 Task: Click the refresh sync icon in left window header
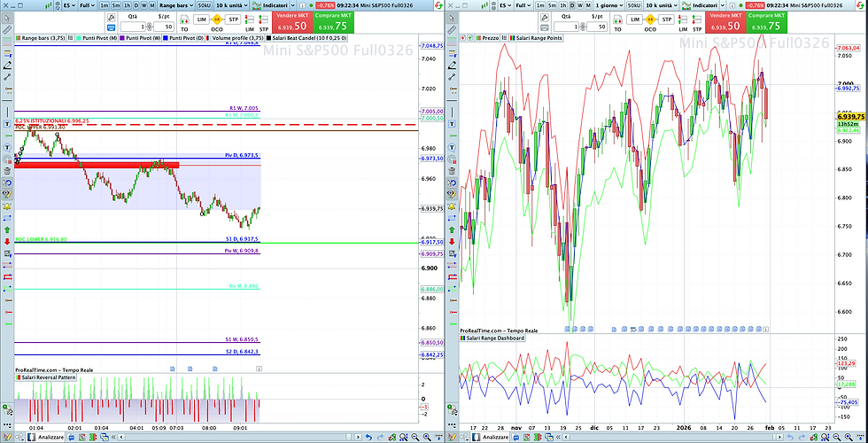click(438, 5)
